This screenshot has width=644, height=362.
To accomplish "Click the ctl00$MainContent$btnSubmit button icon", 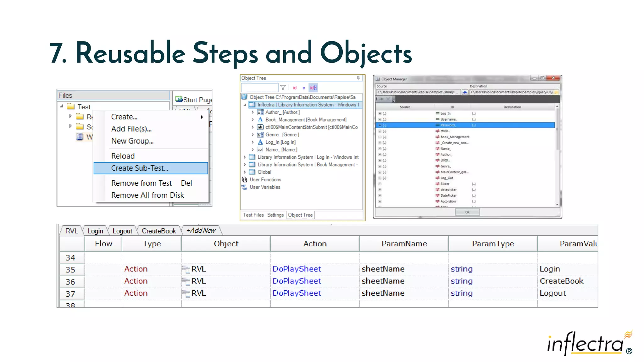I will click(260, 127).
